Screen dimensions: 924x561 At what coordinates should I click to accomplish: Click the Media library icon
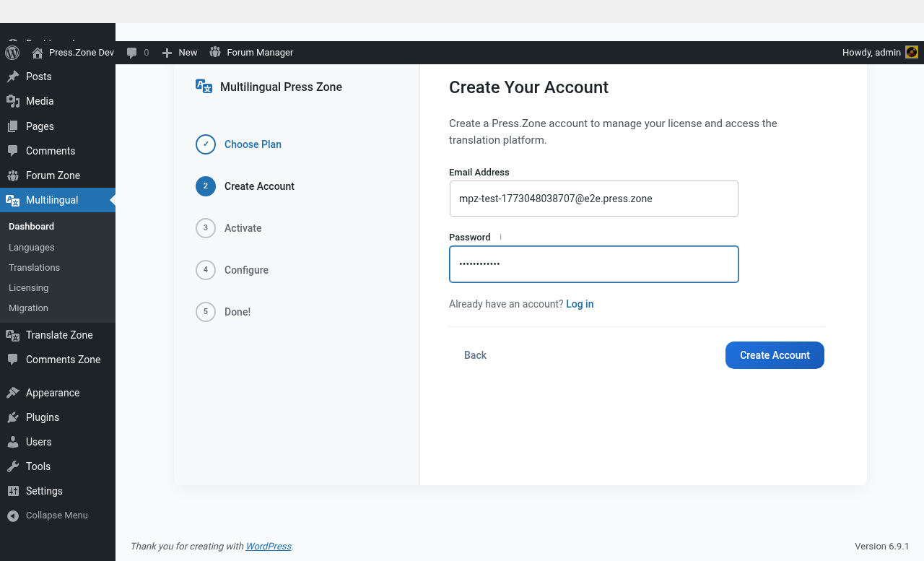tap(13, 101)
